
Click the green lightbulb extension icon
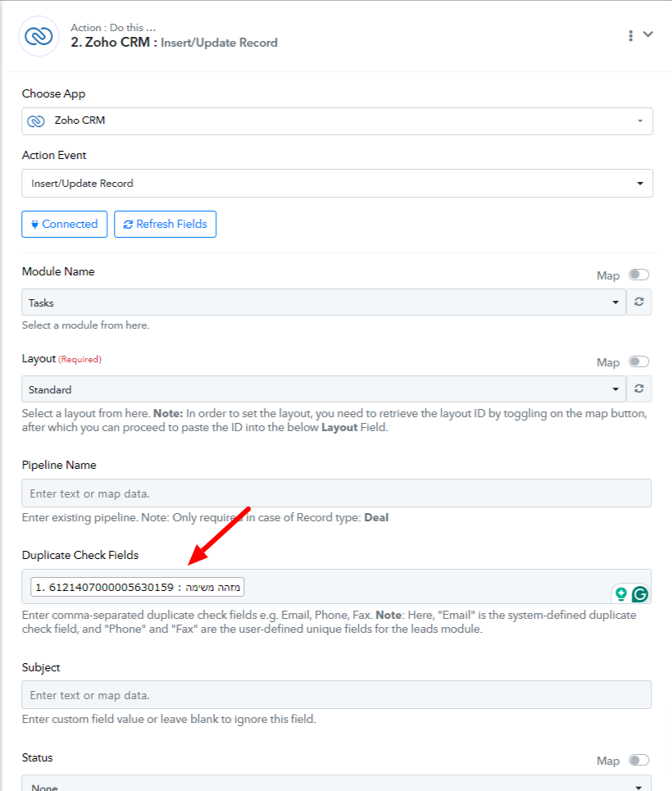point(621,594)
